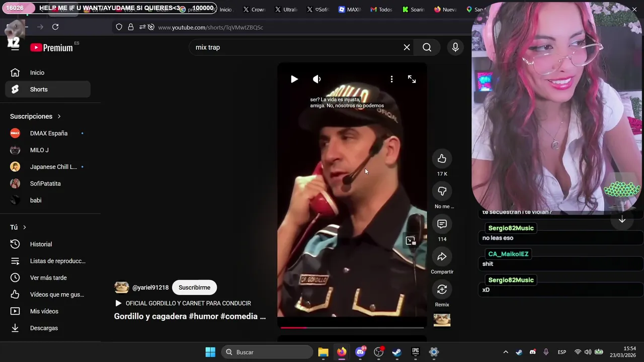Click the tray microphone icon
The image size is (644, 362).
click(546, 352)
